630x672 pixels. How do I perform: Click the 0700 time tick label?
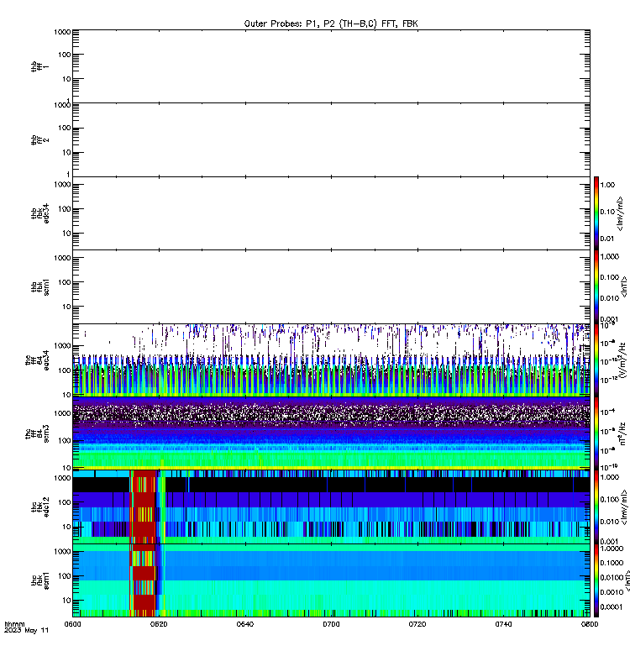pos(331,624)
